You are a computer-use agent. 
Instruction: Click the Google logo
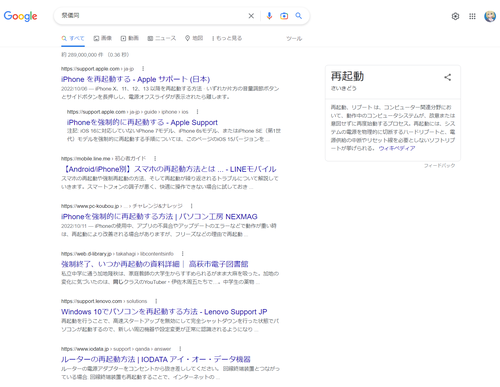coord(20,16)
